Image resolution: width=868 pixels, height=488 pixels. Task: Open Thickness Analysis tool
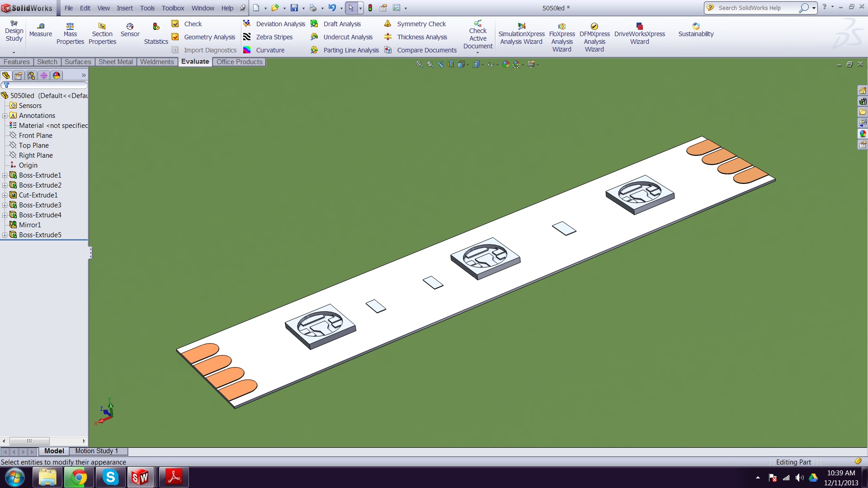(x=422, y=37)
